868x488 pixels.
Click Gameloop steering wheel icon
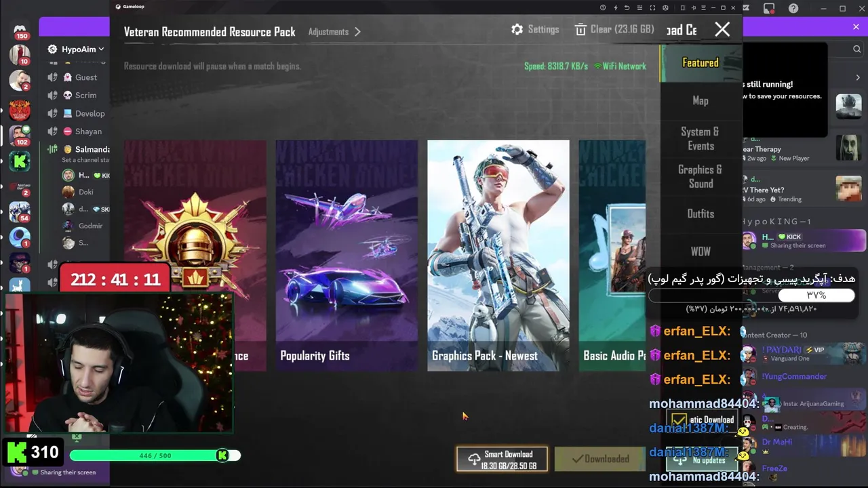click(x=664, y=7)
